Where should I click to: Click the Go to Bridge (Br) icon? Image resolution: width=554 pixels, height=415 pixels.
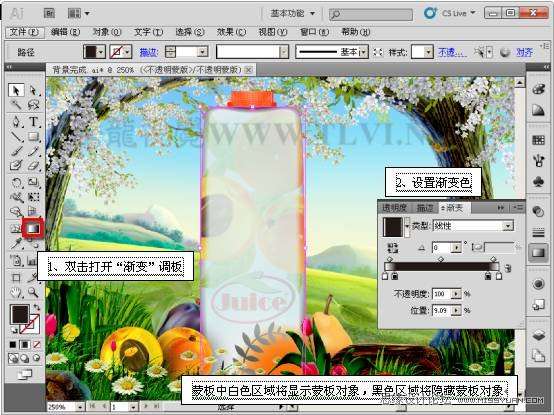click(49, 13)
